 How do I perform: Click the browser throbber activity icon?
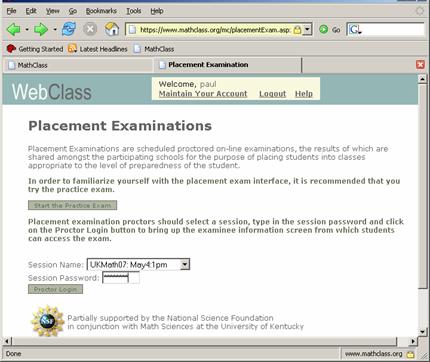[420, 11]
